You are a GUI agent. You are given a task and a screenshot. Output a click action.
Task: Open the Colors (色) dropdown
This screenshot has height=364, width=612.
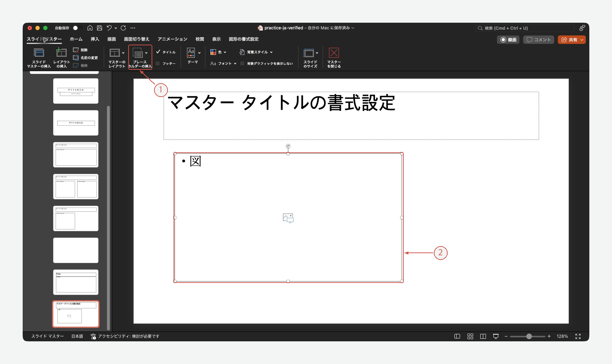click(218, 52)
